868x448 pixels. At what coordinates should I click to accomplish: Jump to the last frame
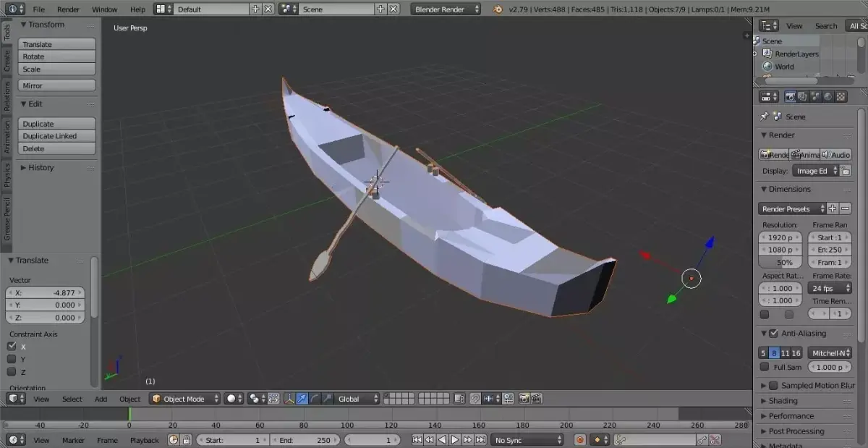pos(480,440)
